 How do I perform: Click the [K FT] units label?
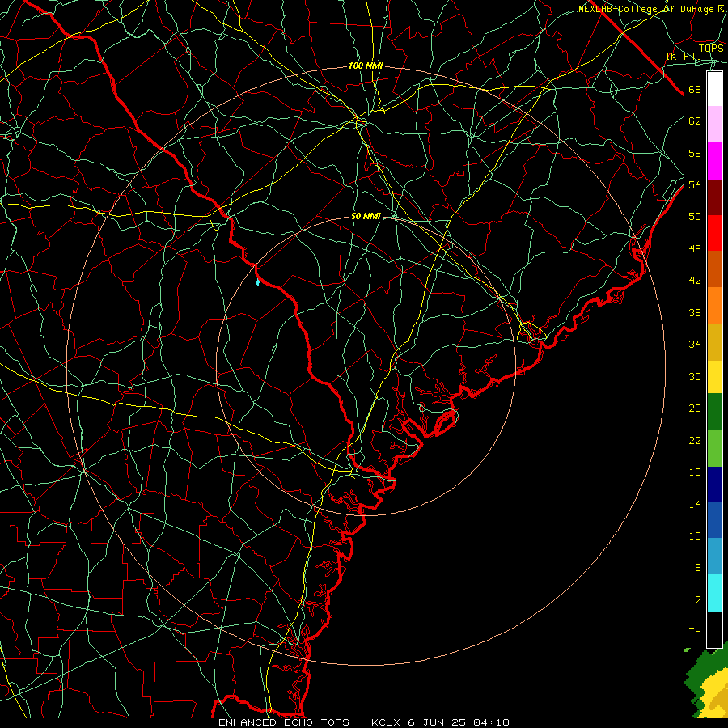pyautogui.click(x=684, y=57)
